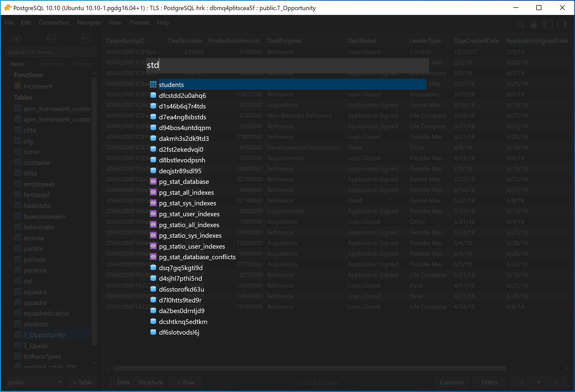
Task: Open the Themes menu
Action: pos(139,23)
